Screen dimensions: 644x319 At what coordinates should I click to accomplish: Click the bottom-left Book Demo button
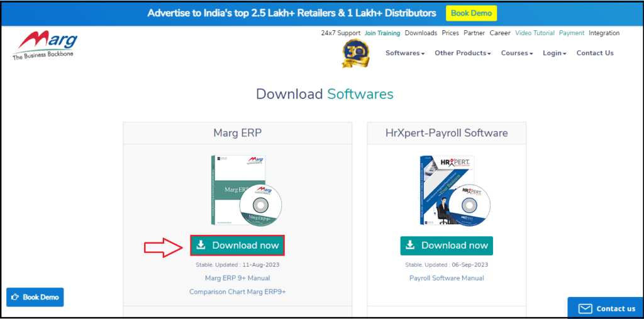[x=35, y=297]
